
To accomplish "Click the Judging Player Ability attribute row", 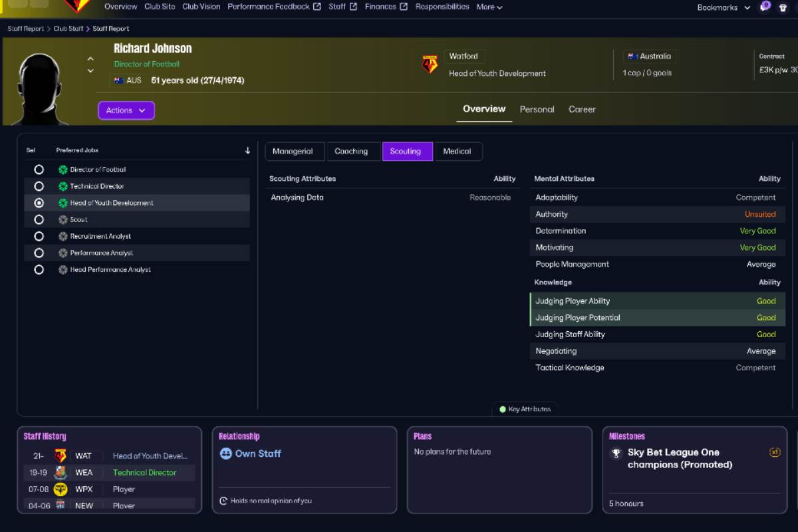I will [657, 301].
